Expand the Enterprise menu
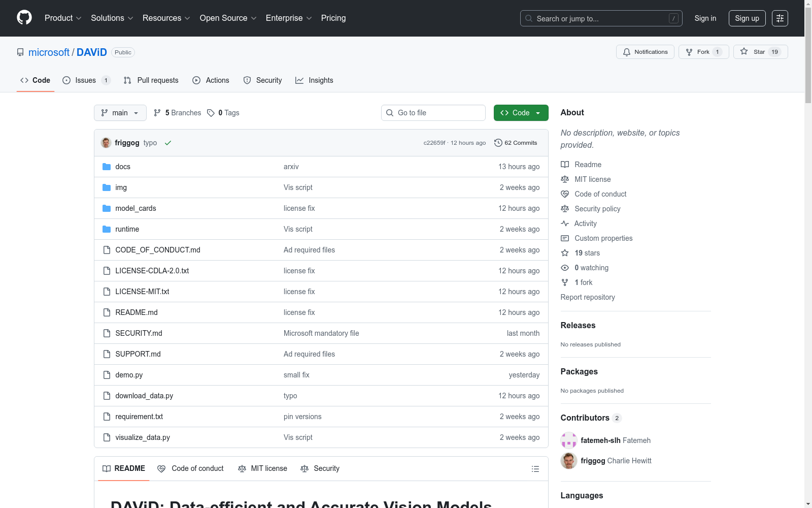The height and width of the screenshot is (508, 812). tap(289, 18)
